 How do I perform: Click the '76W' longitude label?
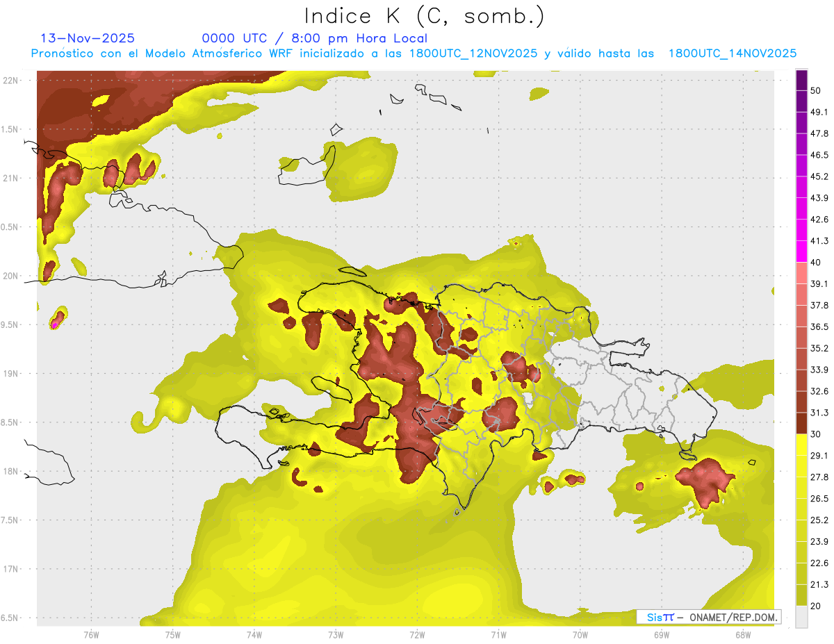pos(91,635)
